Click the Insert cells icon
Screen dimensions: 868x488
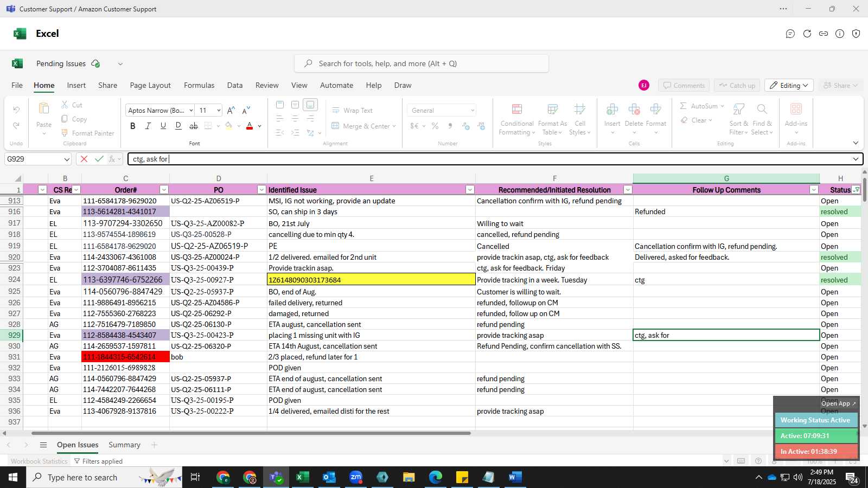click(612, 110)
